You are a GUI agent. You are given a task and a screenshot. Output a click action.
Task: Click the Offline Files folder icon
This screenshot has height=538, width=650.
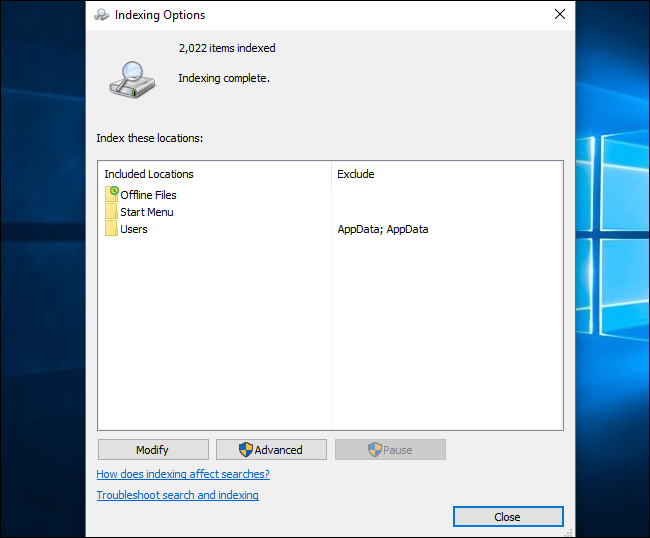click(x=112, y=194)
